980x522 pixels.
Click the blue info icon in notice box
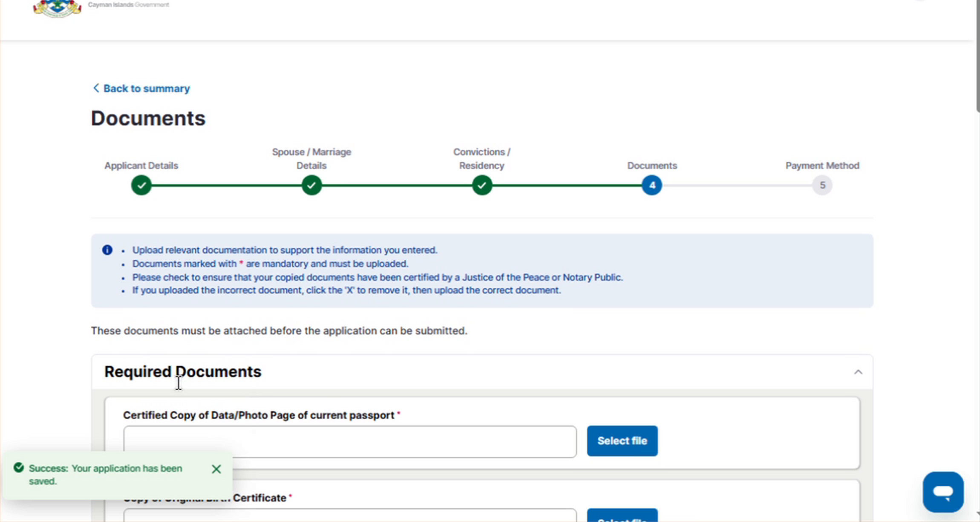click(x=107, y=250)
